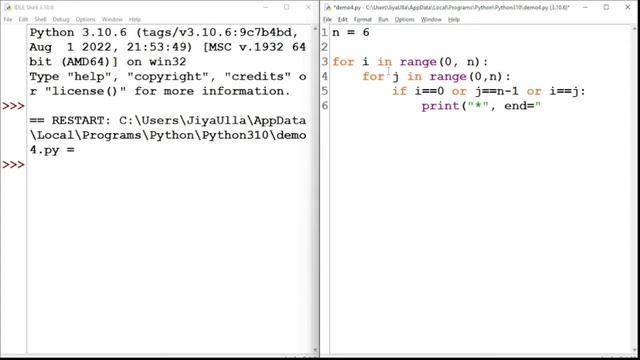Close the IDLE Shell window
The width and height of the screenshot is (640, 360).
pyautogui.click(x=308, y=7)
